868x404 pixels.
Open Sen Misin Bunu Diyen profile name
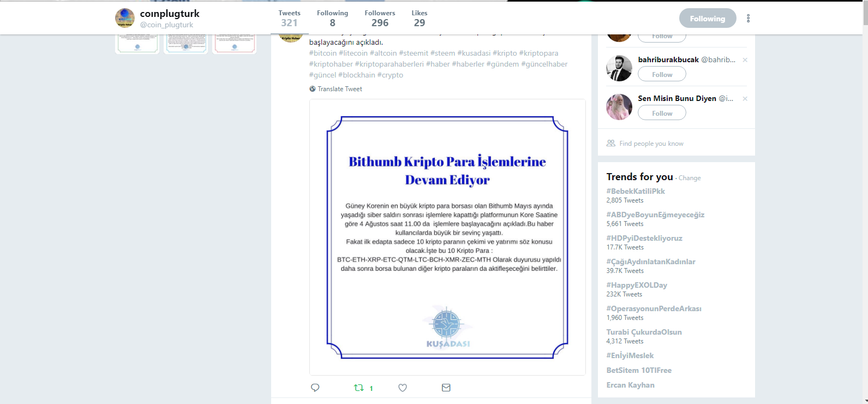coord(677,98)
